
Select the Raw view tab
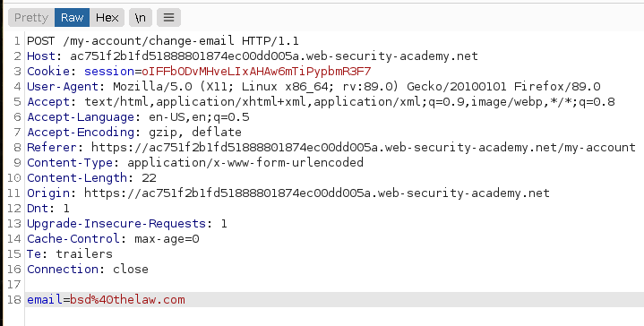[x=72, y=18]
